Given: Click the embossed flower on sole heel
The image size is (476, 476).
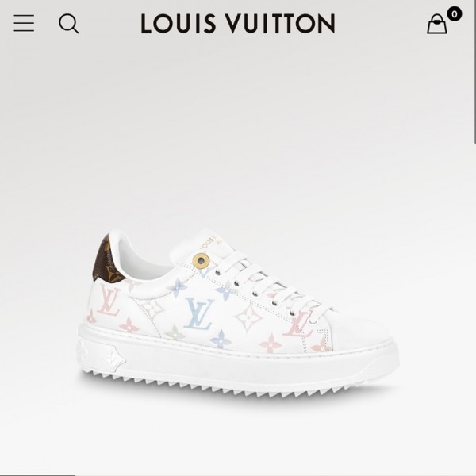Looking at the screenshot, I should coord(114,359).
